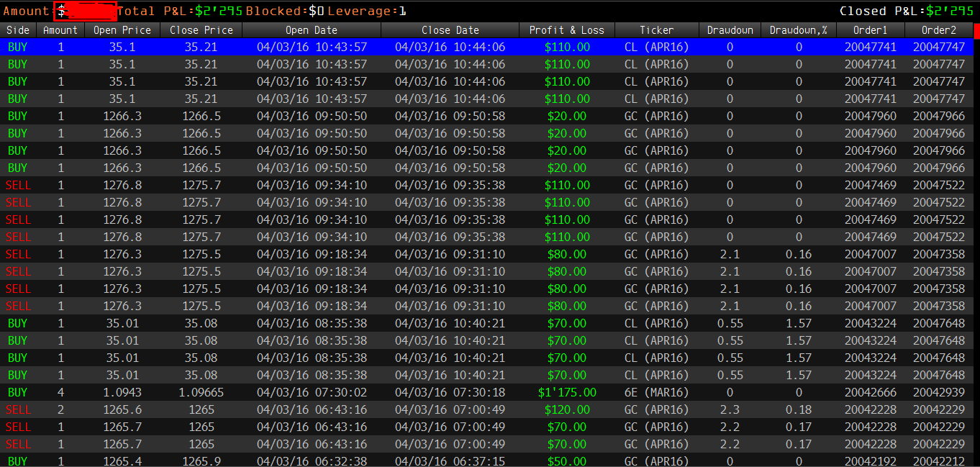
Task: Select the $110.00 cell in highlighted blue row
Action: (x=567, y=47)
